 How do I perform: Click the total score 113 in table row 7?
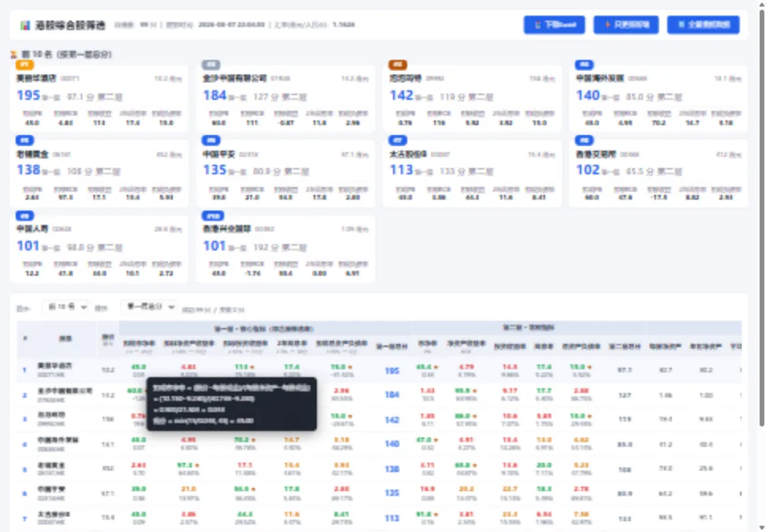tap(392, 519)
